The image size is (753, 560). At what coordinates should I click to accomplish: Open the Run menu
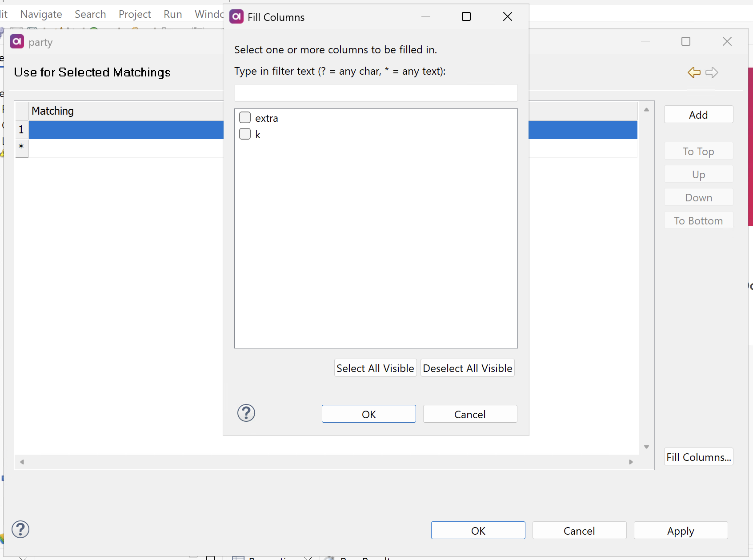pos(172,14)
